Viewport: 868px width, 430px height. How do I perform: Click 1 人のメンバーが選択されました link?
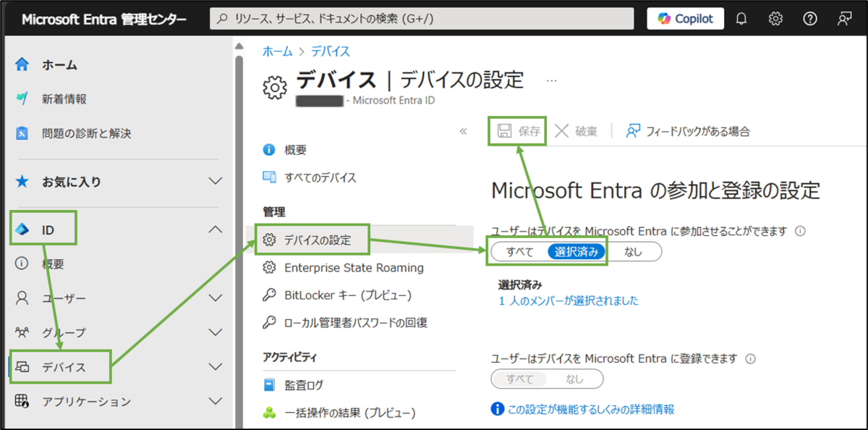point(569,300)
